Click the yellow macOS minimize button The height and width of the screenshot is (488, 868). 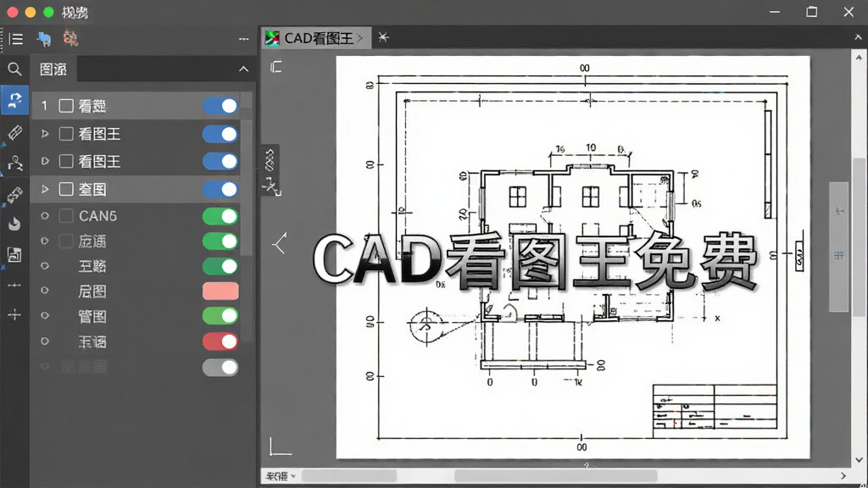31,12
